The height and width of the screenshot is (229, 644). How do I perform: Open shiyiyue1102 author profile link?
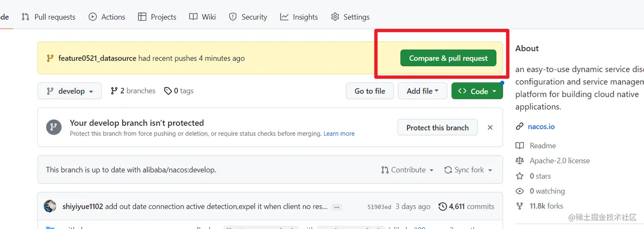[83, 206]
